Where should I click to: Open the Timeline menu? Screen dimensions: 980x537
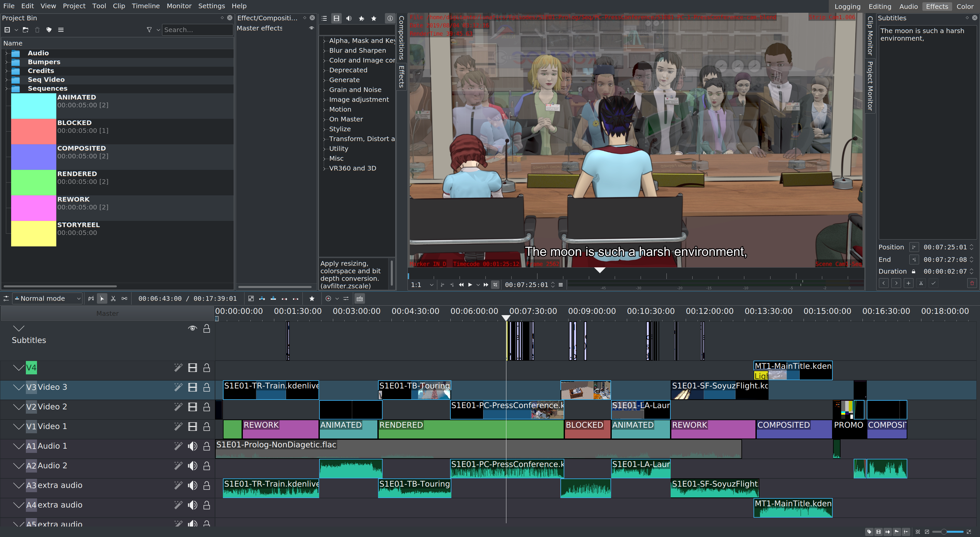(x=145, y=6)
